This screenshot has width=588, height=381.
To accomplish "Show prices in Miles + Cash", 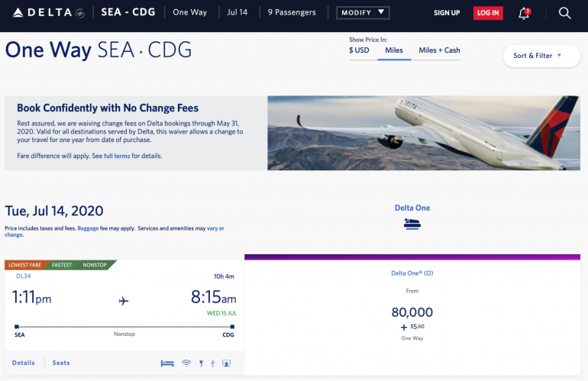I will pos(439,50).
